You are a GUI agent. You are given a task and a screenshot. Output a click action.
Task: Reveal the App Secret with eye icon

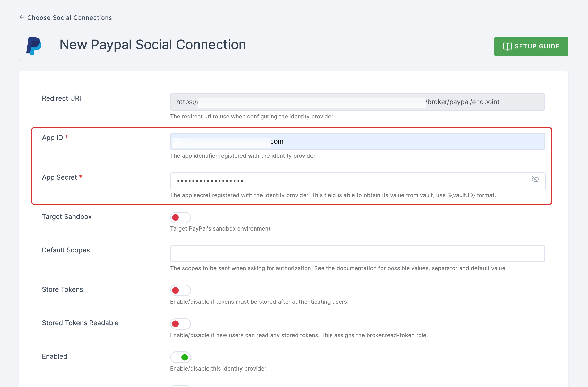pyautogui.click(x=535, y=179)
